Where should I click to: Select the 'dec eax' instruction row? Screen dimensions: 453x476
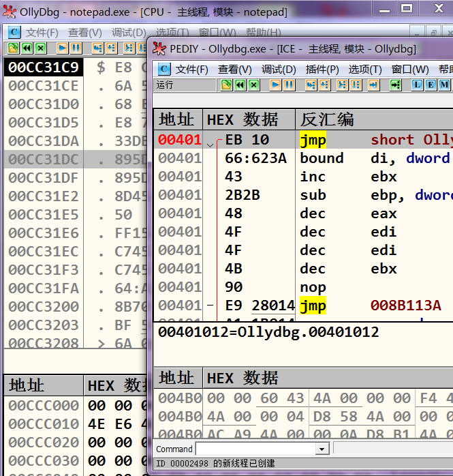tap(303, 213)
